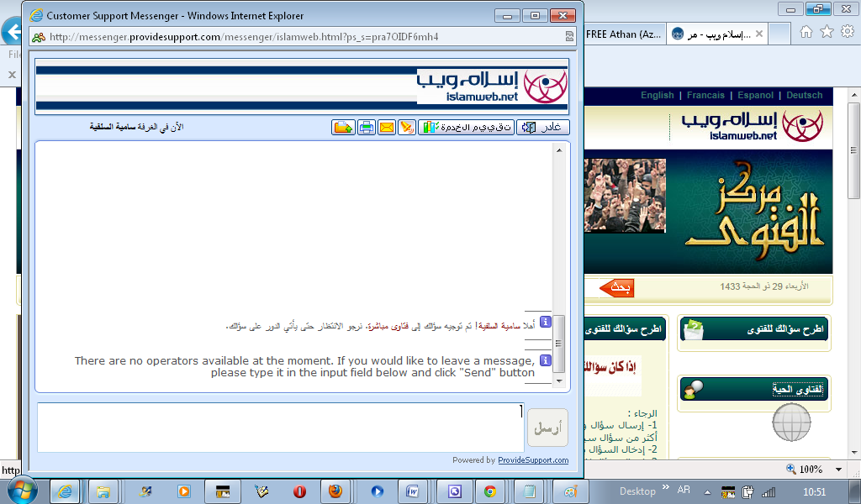Viewport: 861px width, 504px height.
Task: Select the Francais language link
Action: click(x=705, y=96)
